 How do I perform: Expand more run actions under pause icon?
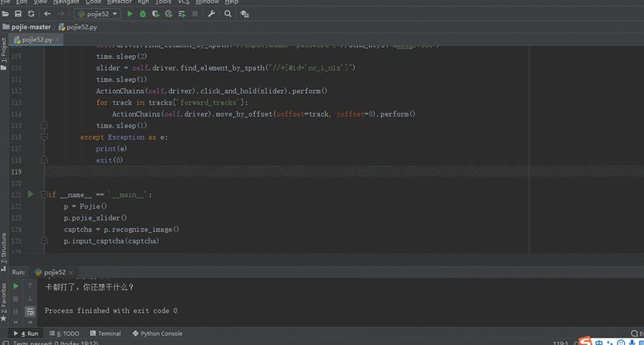(x=16, y=322)
